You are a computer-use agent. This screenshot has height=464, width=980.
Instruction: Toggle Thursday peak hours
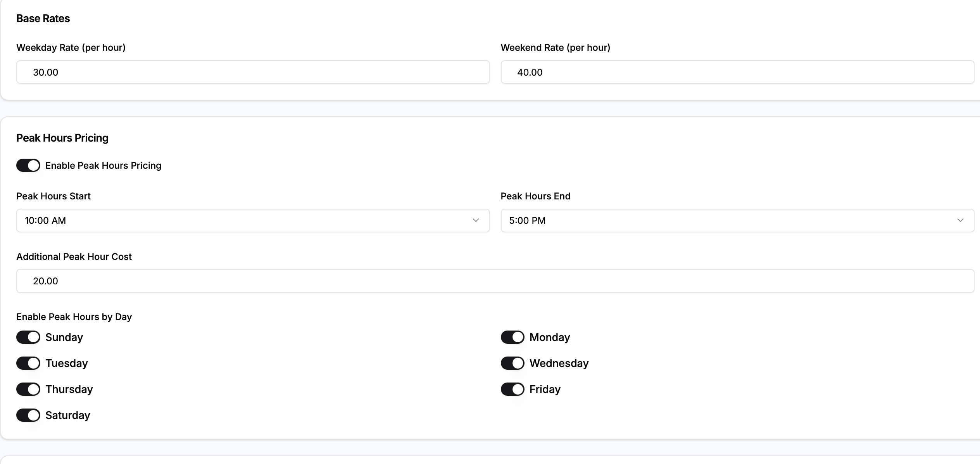pos(28,389)
